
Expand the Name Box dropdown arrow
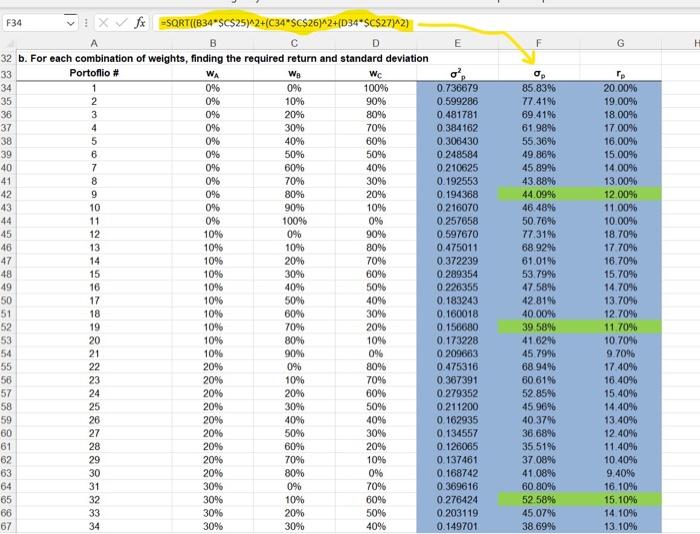71,23
